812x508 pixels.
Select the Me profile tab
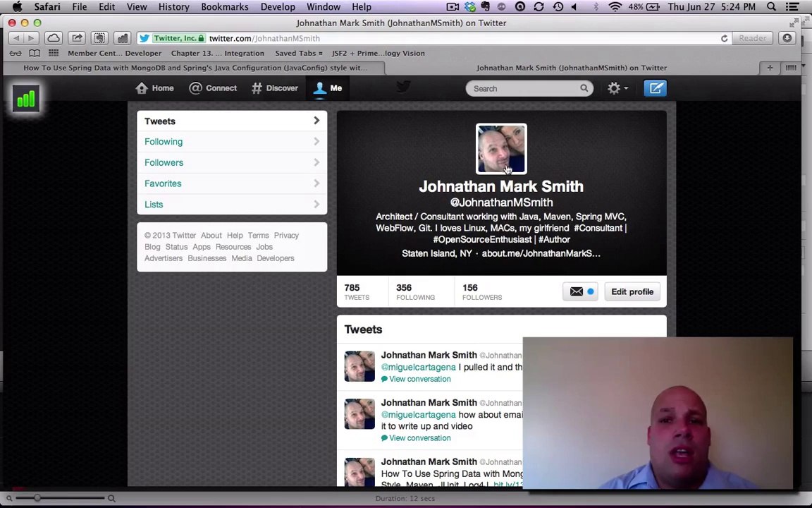pos(328,88)
